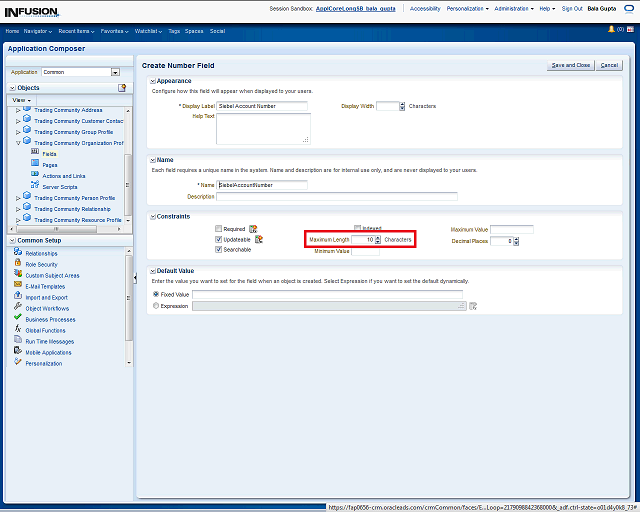Expand Trading Community Person Profile node
The width and height of the screenshot is (640, 512).
[x=18, y=198]
